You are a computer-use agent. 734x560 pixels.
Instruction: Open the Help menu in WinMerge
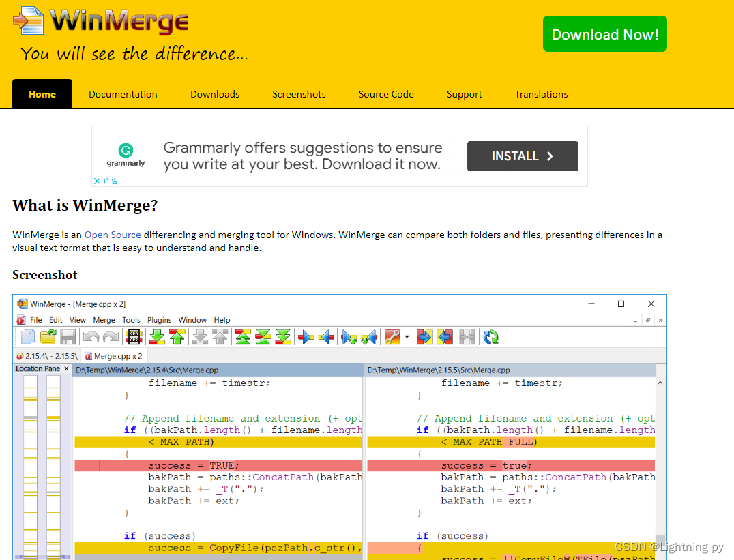click(x=222, y=320)
